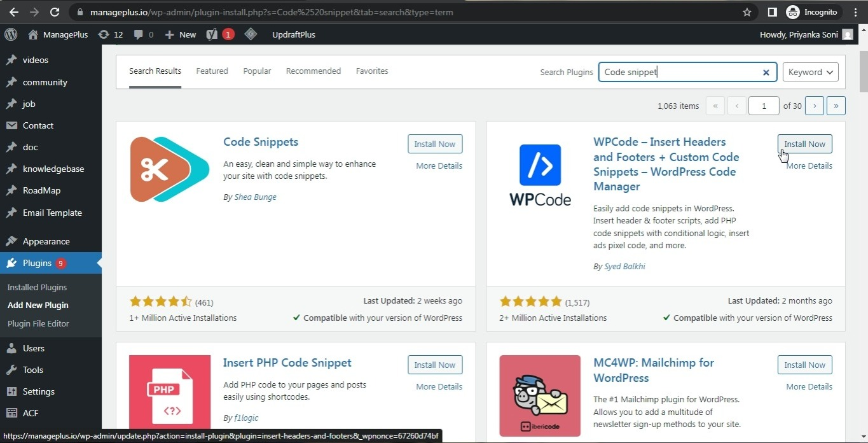Go to last page of results
868x443 pixels.
click(836, 106)
